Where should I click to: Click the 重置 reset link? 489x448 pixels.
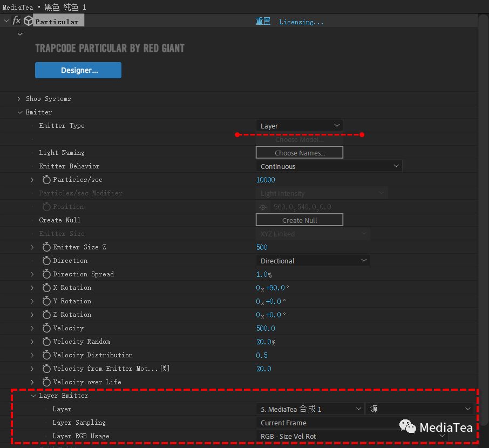tap(263, 22)
